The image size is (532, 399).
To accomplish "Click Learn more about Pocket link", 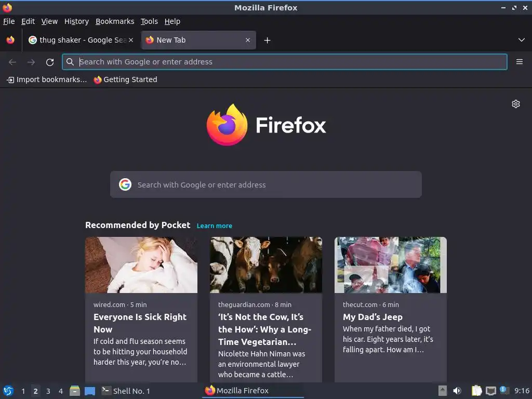I will pyautogui.click(x=215, y=225).
